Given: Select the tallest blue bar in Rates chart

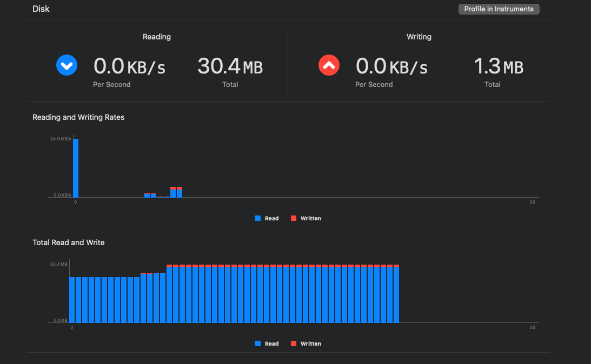Looking at the screenshot, I should pyautogui.click(x=76, y=168).
